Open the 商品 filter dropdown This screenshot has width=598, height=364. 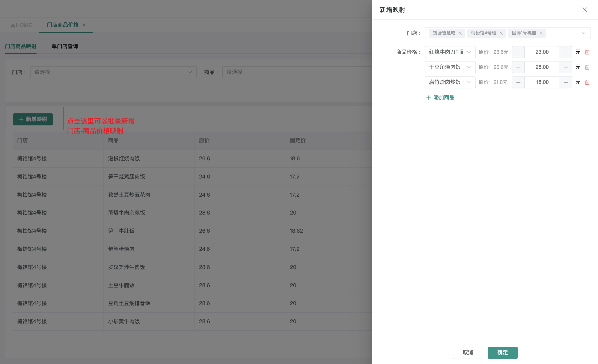tap(297, 72)
